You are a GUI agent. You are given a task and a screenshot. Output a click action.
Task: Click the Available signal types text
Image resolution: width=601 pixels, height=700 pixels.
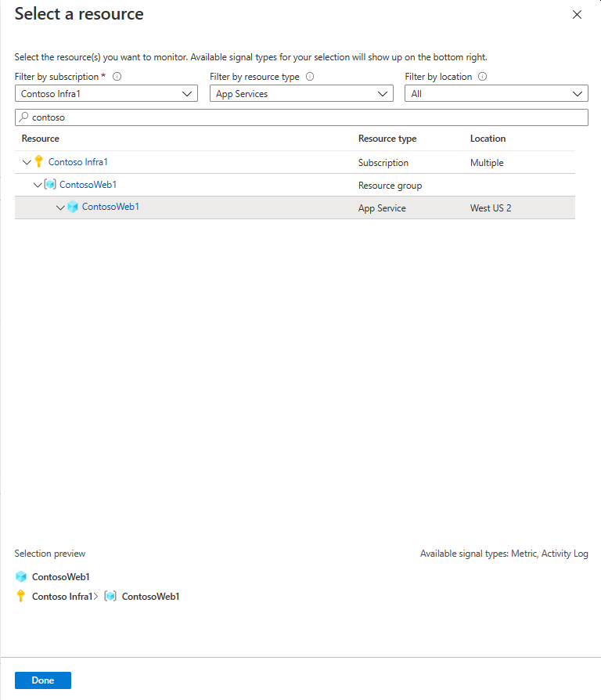[x=504, y=554]
